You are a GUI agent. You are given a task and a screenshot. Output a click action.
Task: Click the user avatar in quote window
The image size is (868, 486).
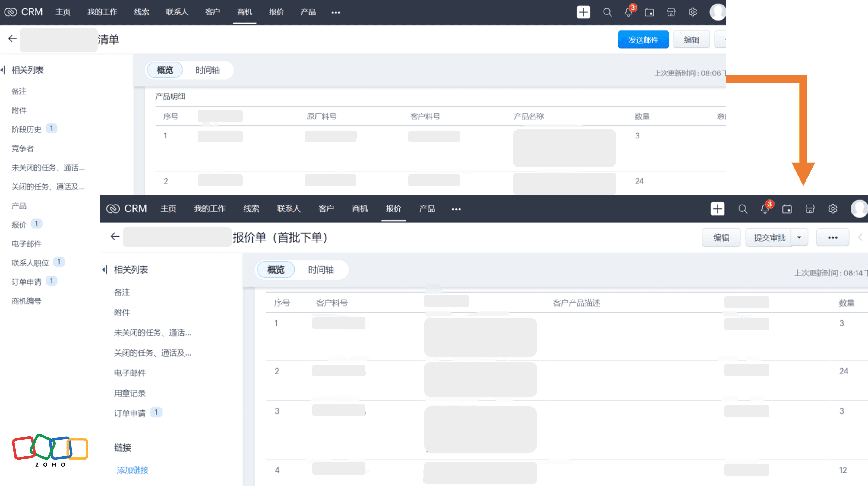(859, 209)
